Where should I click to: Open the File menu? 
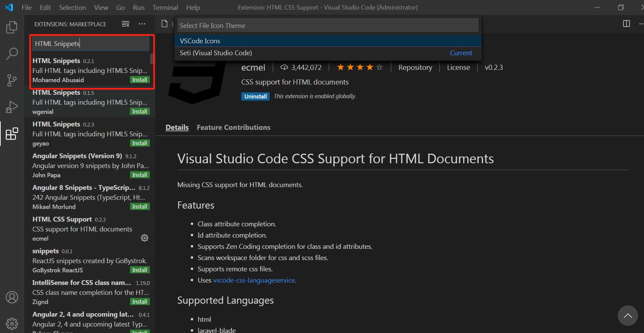(x=27, y=7)
